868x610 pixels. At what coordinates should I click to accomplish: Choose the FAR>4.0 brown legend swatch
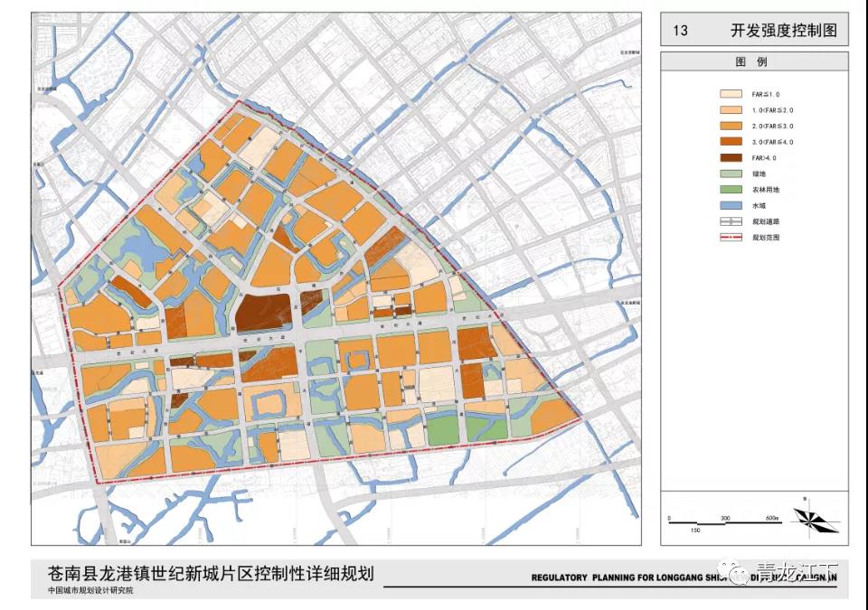point(730,158)
